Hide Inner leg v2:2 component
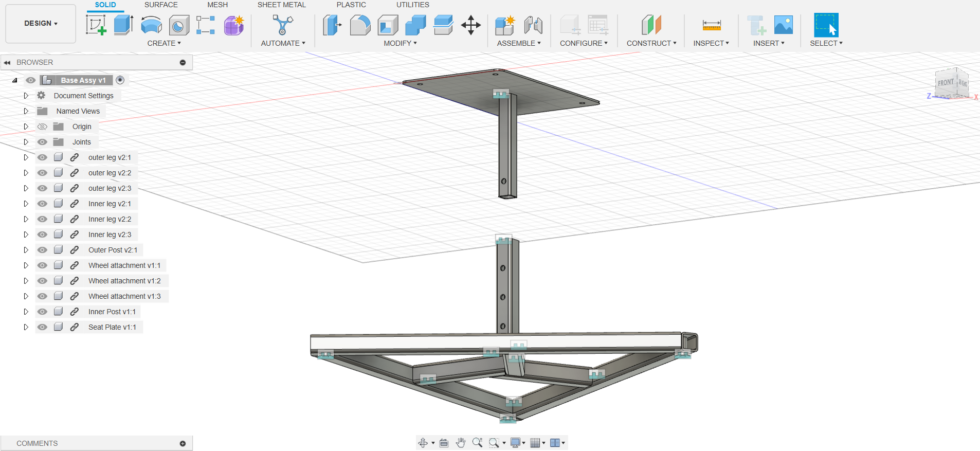This screenshot has height=451, width=980. 42,219
